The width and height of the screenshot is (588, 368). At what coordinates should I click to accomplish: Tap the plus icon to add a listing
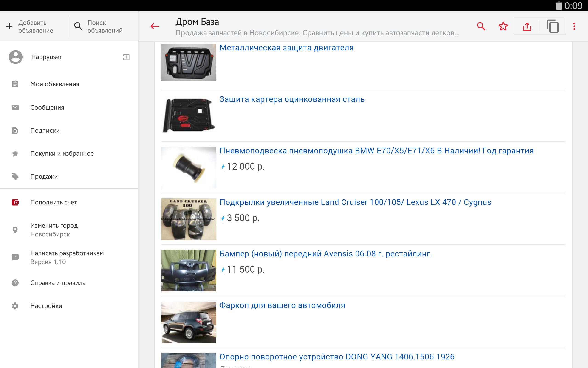[9, 26]
